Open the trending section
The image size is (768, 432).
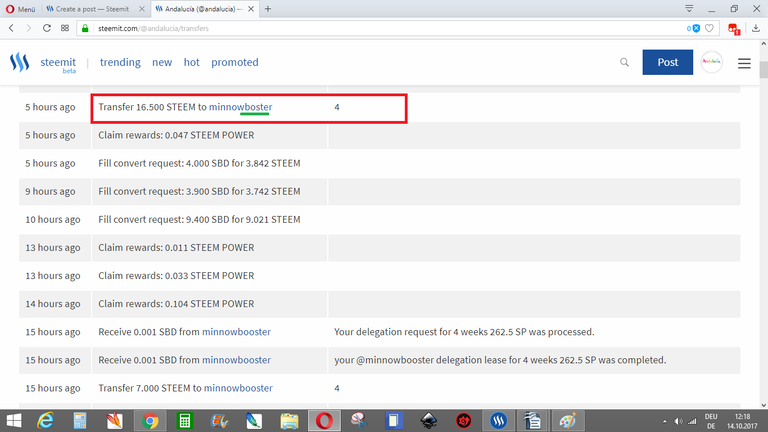(x=120, y=62)
